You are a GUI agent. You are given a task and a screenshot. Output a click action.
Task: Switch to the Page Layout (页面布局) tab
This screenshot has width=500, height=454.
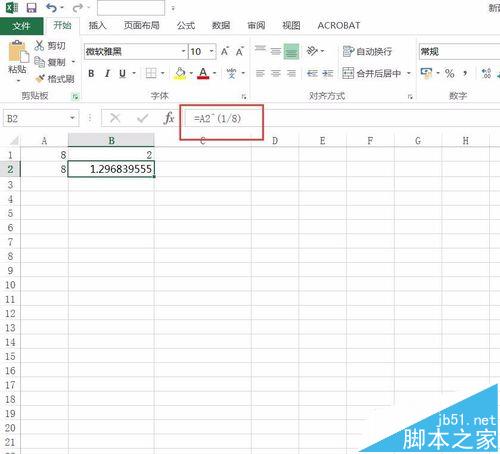click(x=141, y=25)
